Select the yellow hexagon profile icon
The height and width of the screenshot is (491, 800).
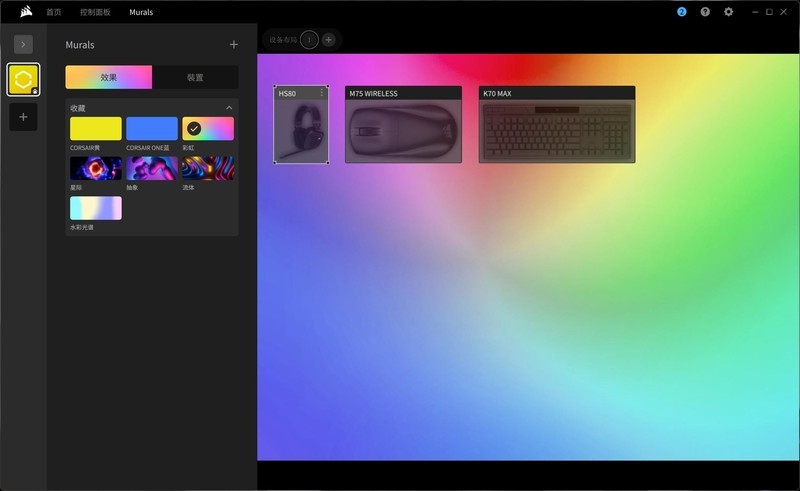pyautogui.click(x=23, y=80)
